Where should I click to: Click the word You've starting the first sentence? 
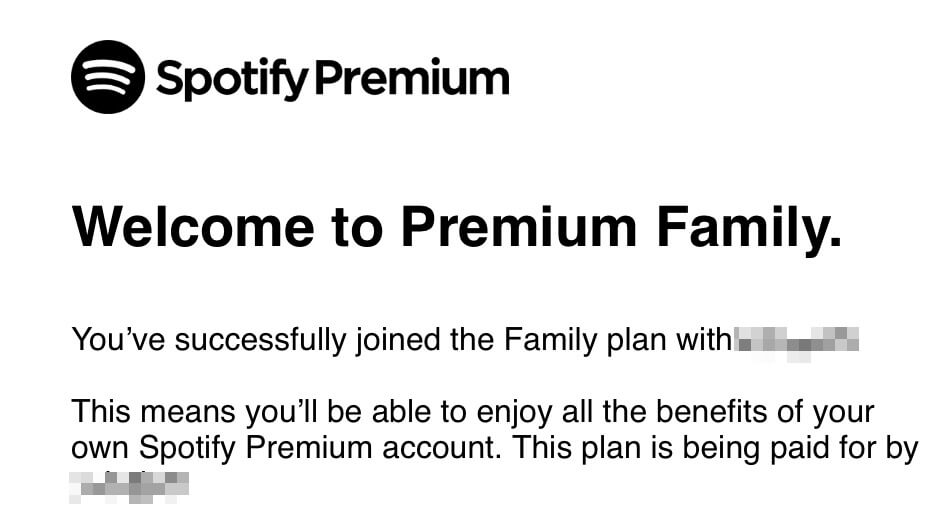pyautogui.click(x=118, y=340)
